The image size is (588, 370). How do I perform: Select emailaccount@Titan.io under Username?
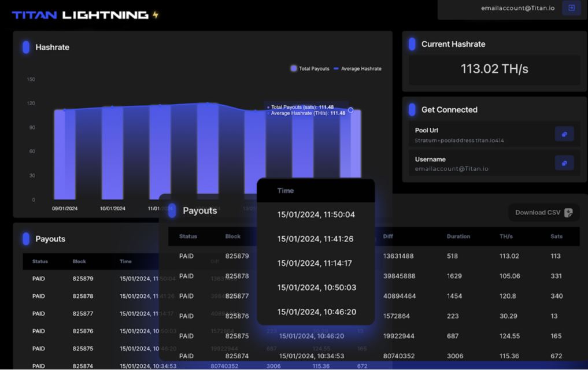[x=452, y=169]
